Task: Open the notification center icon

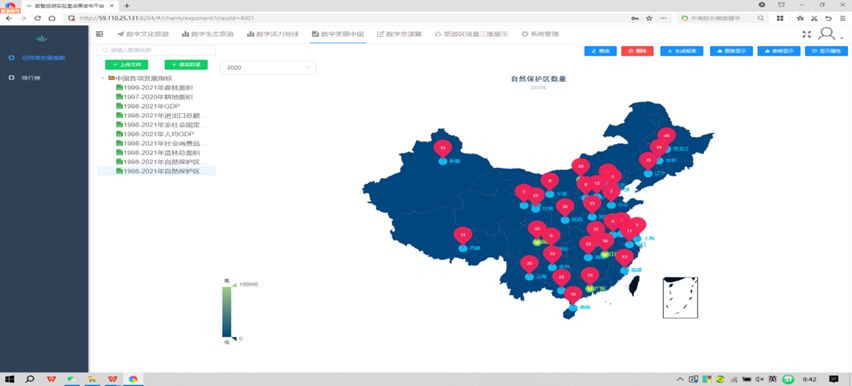Action: click(x=834, y=379)
